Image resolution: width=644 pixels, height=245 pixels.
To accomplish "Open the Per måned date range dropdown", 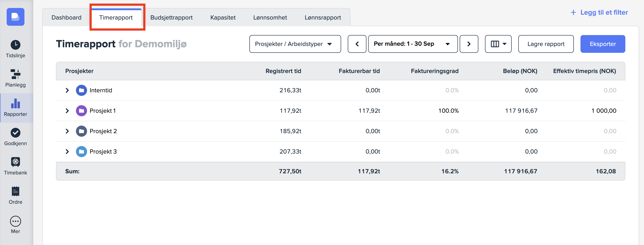I will 413,44.
